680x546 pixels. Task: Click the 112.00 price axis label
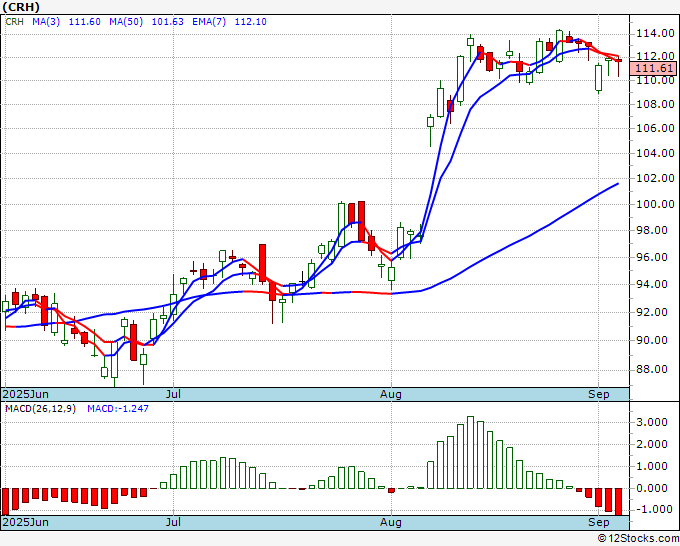(x=655, y=56)
